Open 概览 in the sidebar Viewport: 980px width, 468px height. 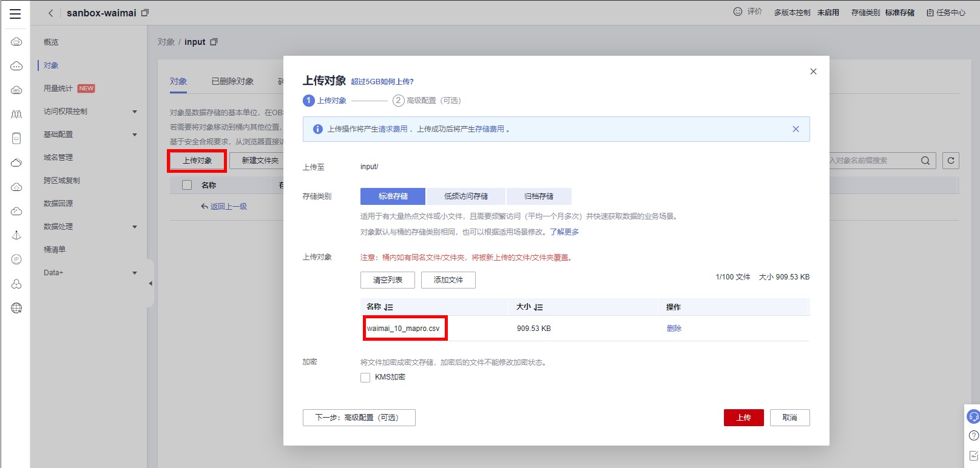(51, 42)
